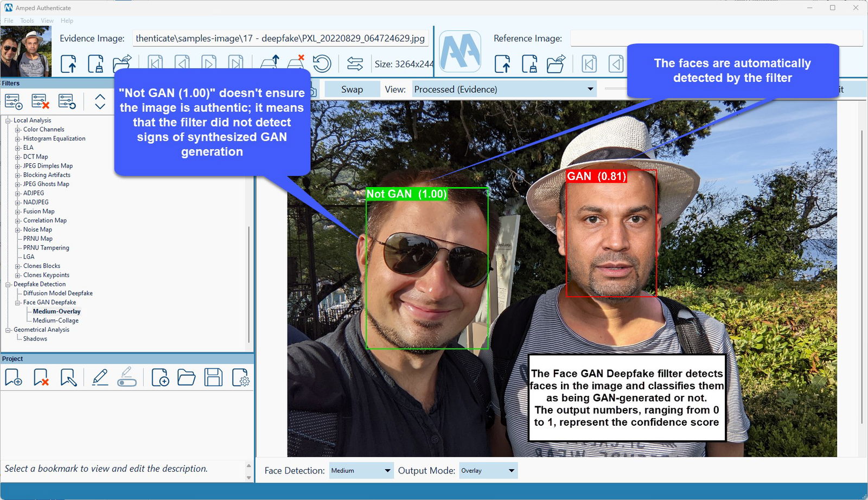Screen dimensions: 868x500
Task: Delete a bookmark using the red X bookmark icon
Action: pyautogui.click(x=41, y=377)
